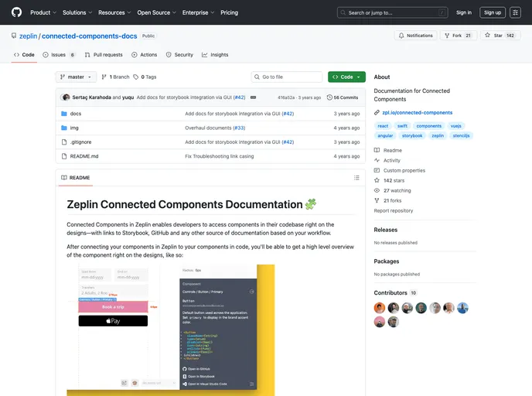View 27 watching link
532x396 pixels.
[x=392, y=190]
